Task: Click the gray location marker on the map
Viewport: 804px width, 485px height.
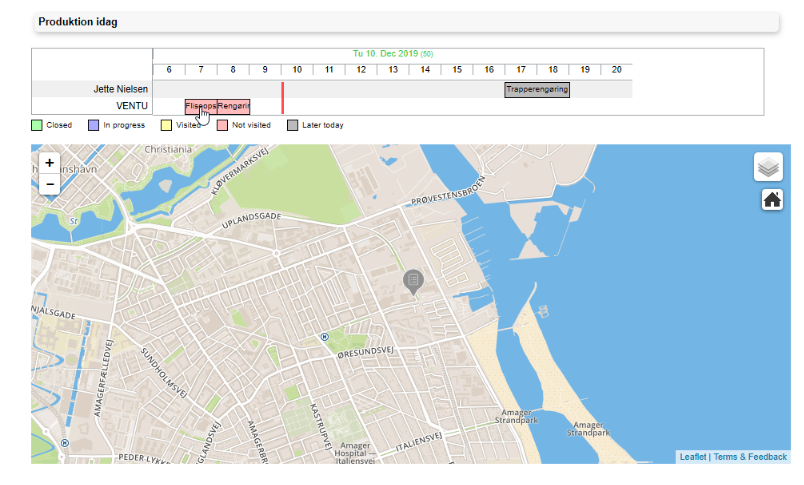Action: click(x=412, y=281)
